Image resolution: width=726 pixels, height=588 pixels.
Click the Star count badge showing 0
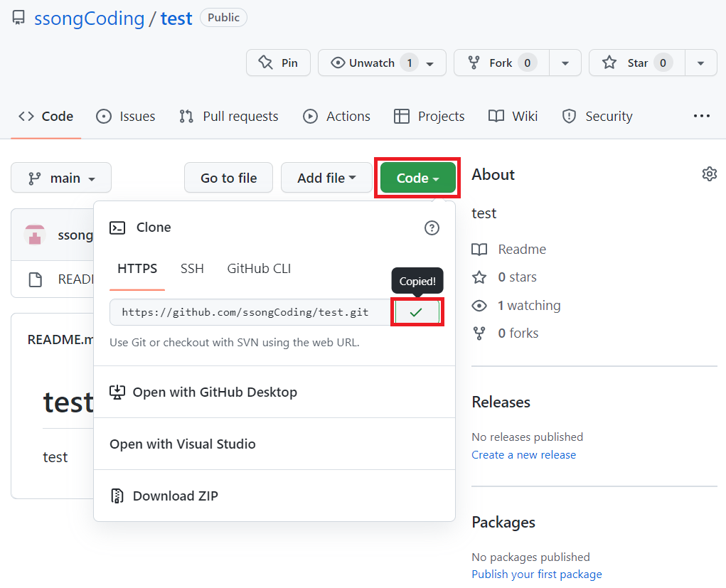click(663, 63)
